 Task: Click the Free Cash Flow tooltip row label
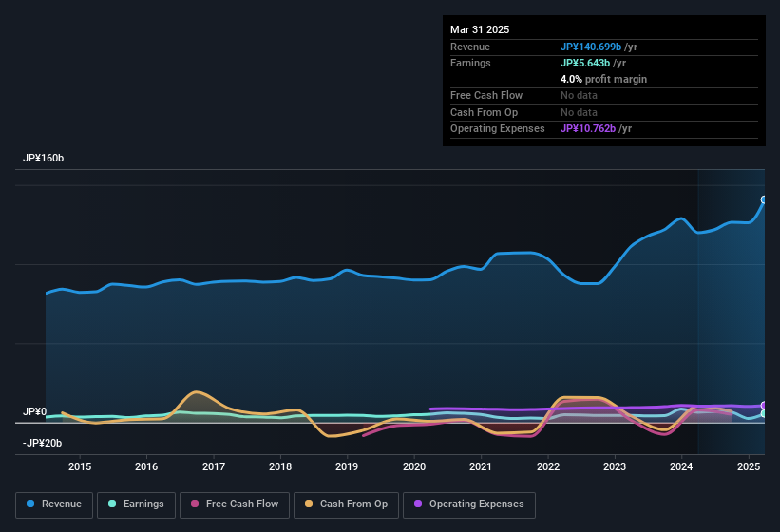click(486, 95)
